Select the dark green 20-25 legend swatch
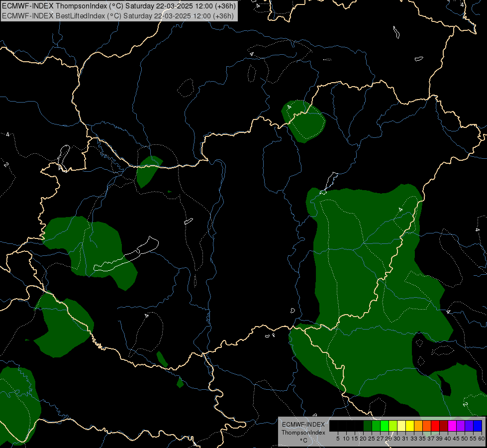This screenshot has height=448, width=487. 368,426
